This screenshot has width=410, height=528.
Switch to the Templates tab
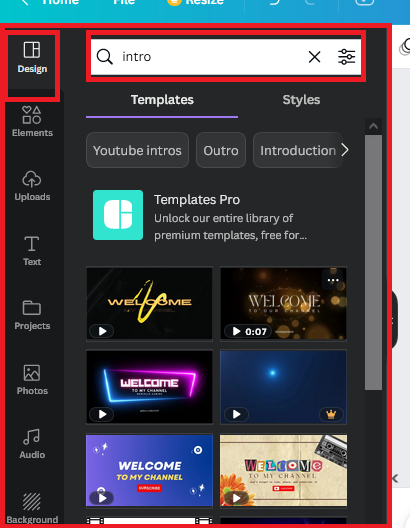tap(162, 100)
